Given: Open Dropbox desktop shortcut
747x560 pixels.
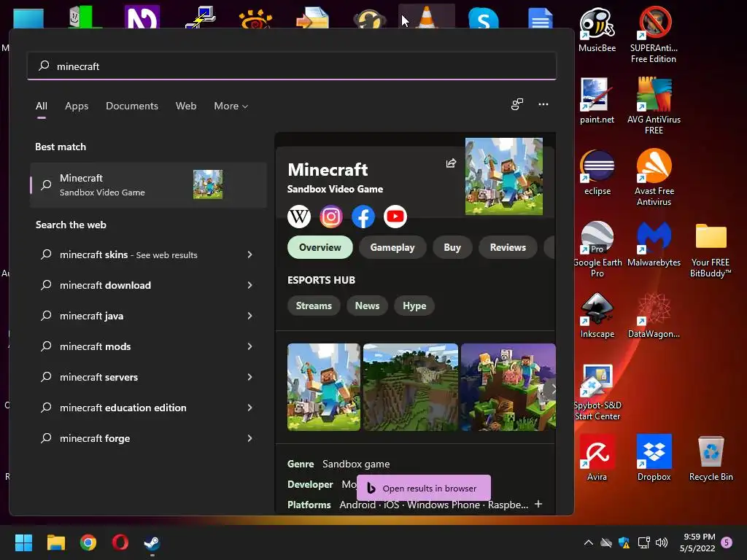Looking at the screenshot, I should (x=654, y=458).
